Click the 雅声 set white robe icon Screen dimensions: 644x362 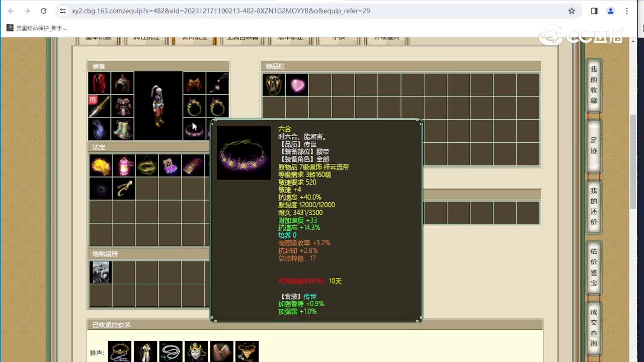[145, 352]
